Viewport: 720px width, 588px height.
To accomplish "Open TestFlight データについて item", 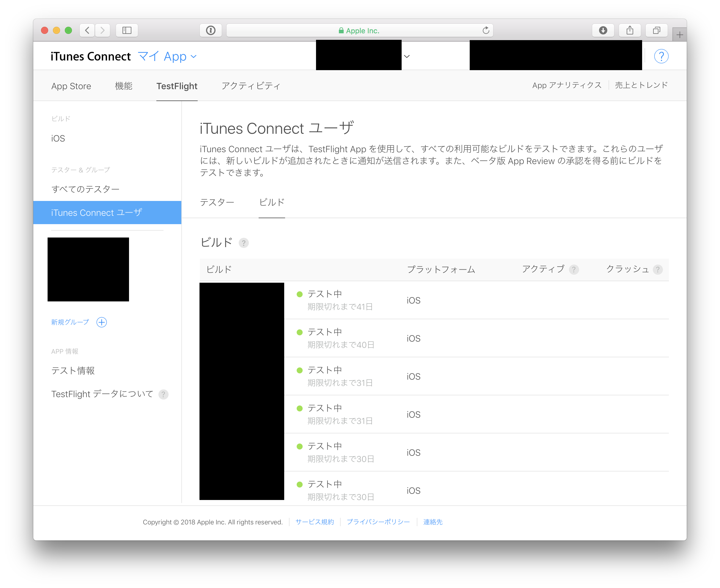I will 102,394.
